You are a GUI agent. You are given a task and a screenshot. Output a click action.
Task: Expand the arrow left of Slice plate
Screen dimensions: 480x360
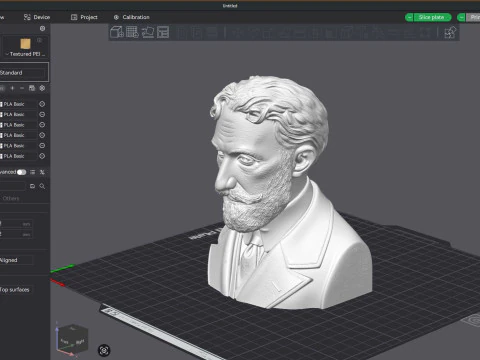pyautogui.click(x=409, y=17)
